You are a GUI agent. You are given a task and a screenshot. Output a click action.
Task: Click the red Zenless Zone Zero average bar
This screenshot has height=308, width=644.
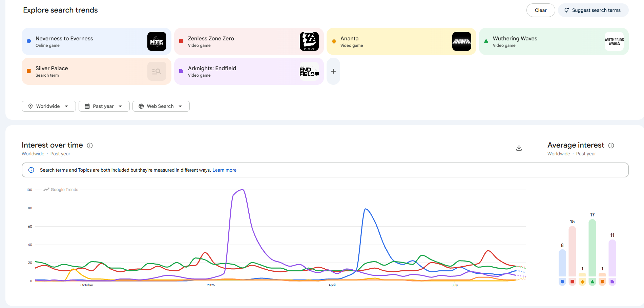573,251
